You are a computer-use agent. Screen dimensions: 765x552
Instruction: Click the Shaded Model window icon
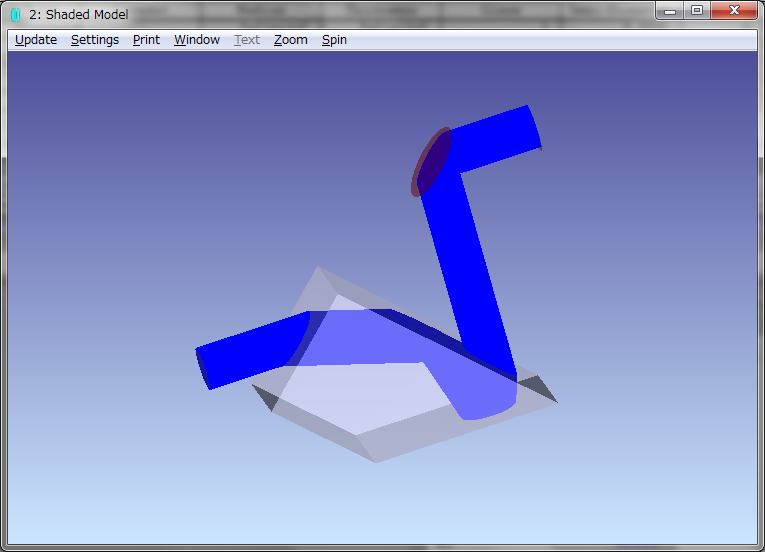click(16, 15)
